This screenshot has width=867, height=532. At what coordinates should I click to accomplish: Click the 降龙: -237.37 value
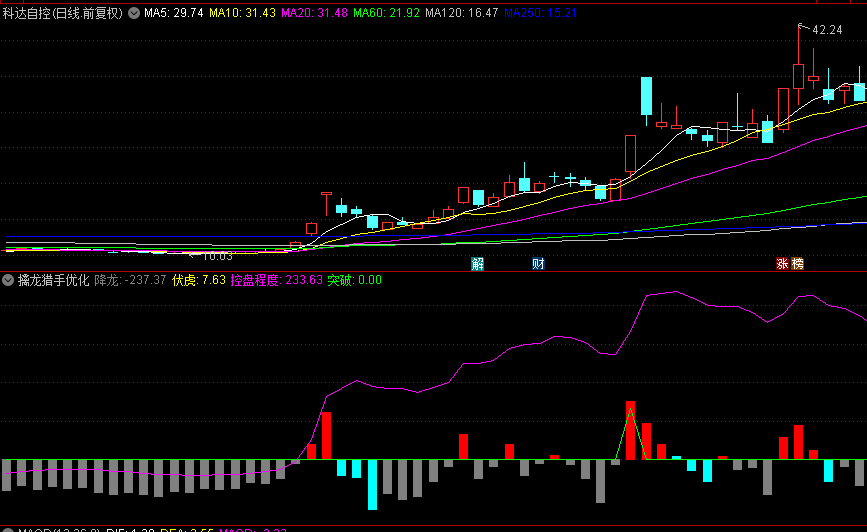pyautogui.click(x=130, y=280)
